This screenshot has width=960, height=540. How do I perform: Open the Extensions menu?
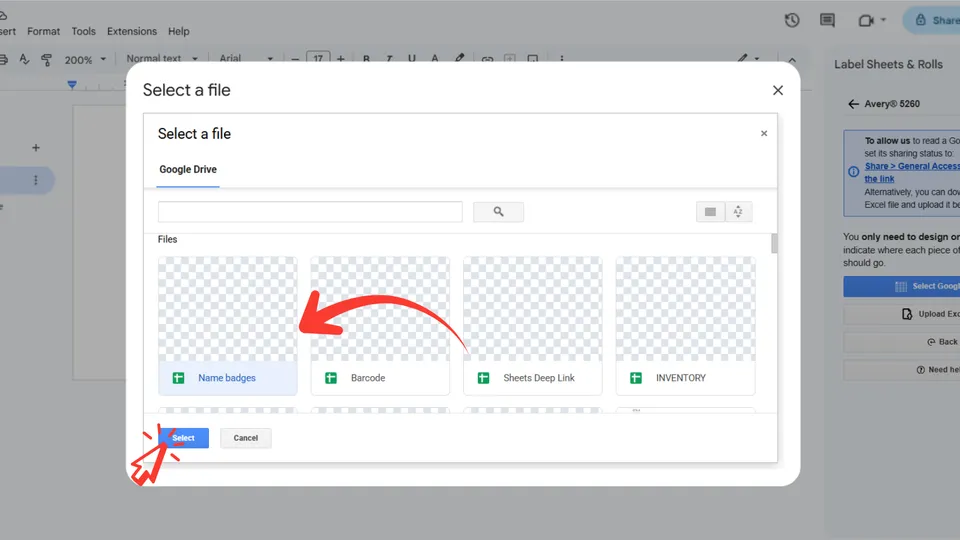pos(132,31)
